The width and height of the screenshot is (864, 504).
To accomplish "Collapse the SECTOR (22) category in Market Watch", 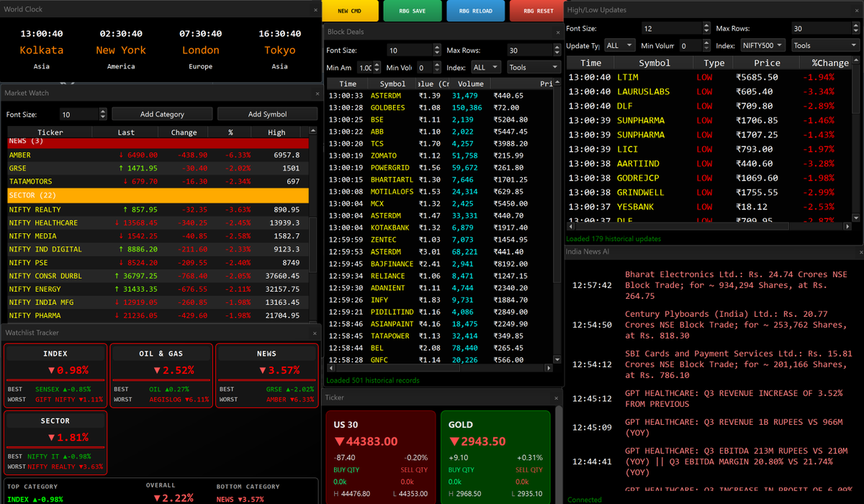I will [158, 195].
